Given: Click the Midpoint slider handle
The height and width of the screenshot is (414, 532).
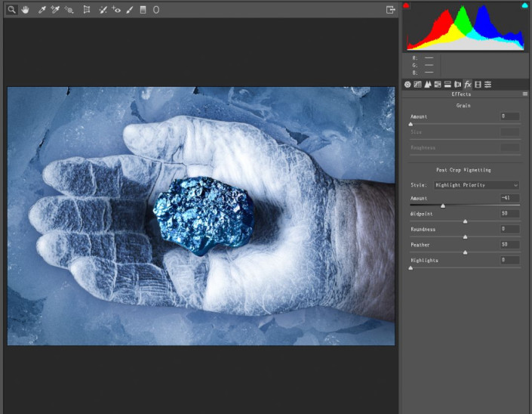Looking at the screenshot, I should click(x=465, y=221).
